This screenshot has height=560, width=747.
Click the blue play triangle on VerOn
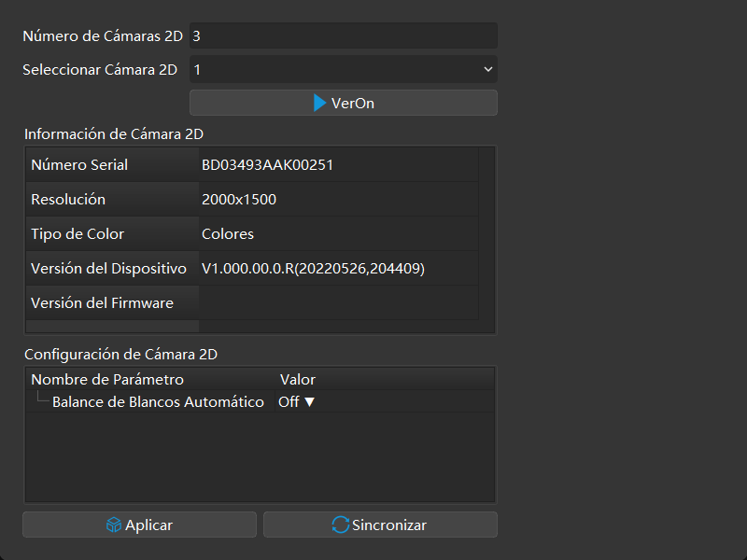click(320, 104)
